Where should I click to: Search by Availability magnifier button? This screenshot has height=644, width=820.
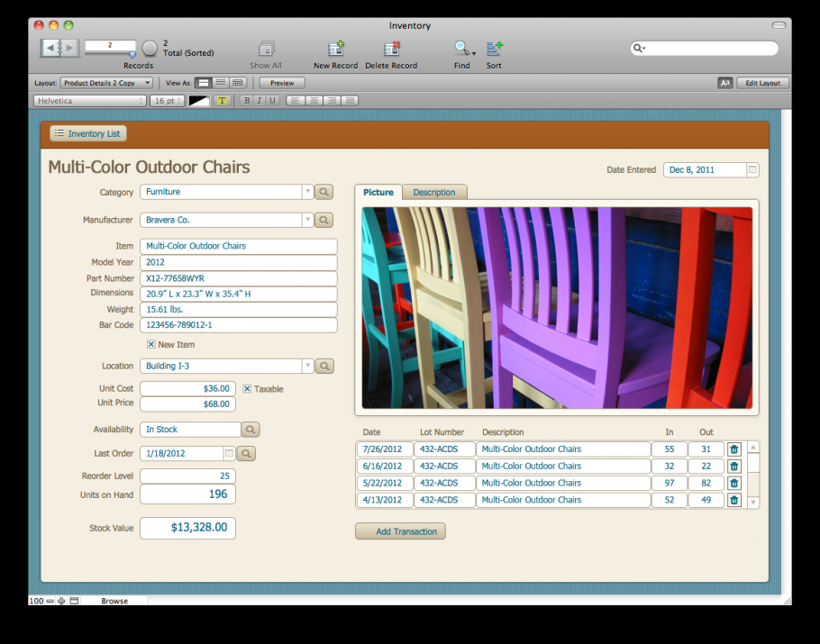(251, 430)
